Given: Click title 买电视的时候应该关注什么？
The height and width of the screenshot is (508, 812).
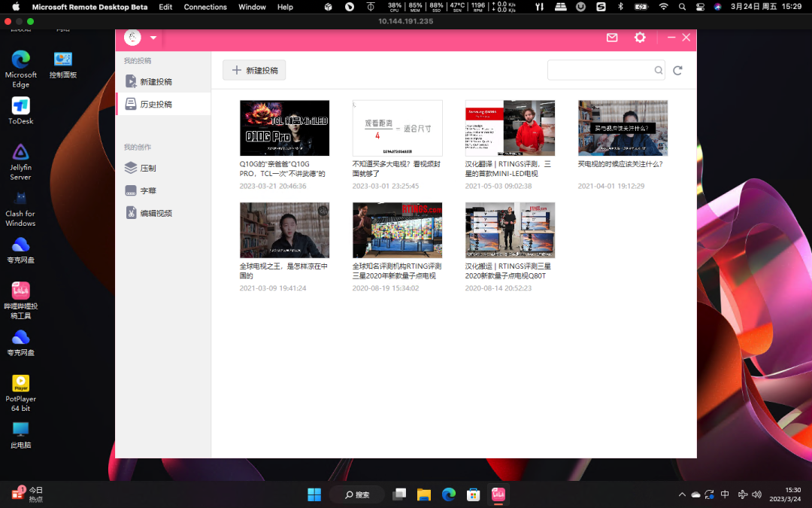Looking at the screenshot, I should coord(620,164).
